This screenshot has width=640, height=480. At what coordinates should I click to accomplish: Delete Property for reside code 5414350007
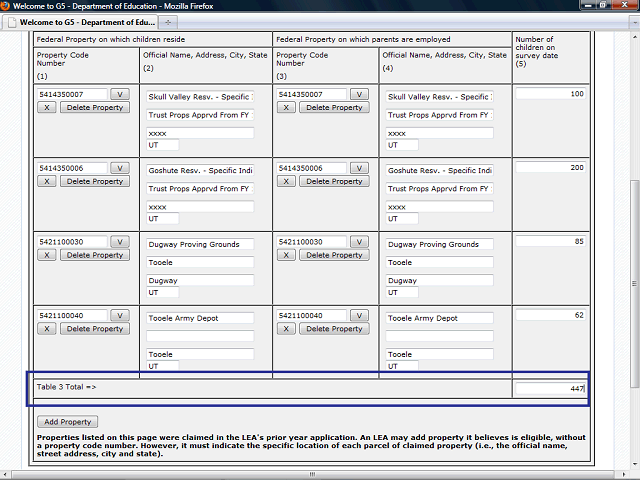(95, 107)
